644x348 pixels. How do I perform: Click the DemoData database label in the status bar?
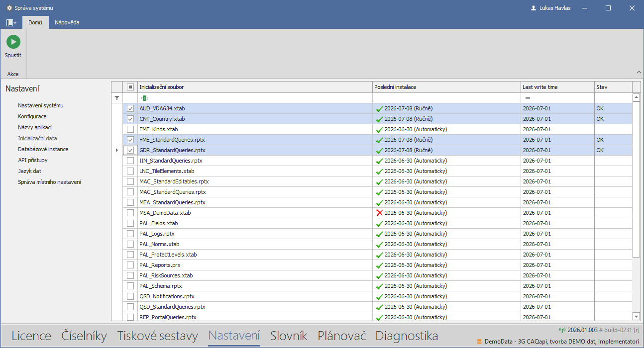[x=562, y=342]
